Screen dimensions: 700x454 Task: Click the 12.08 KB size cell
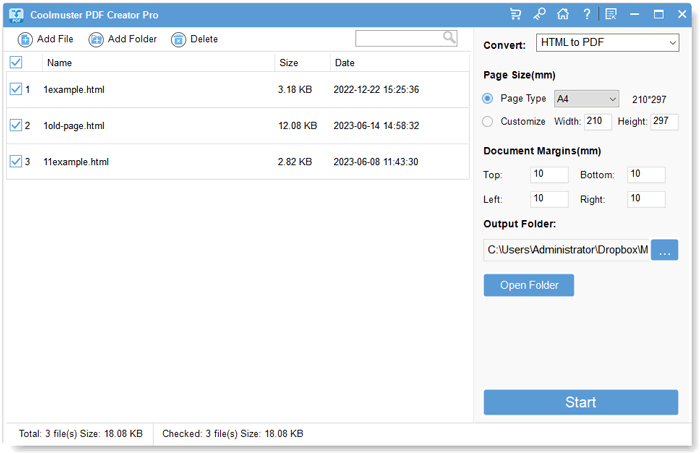click(x=298, y=126)
